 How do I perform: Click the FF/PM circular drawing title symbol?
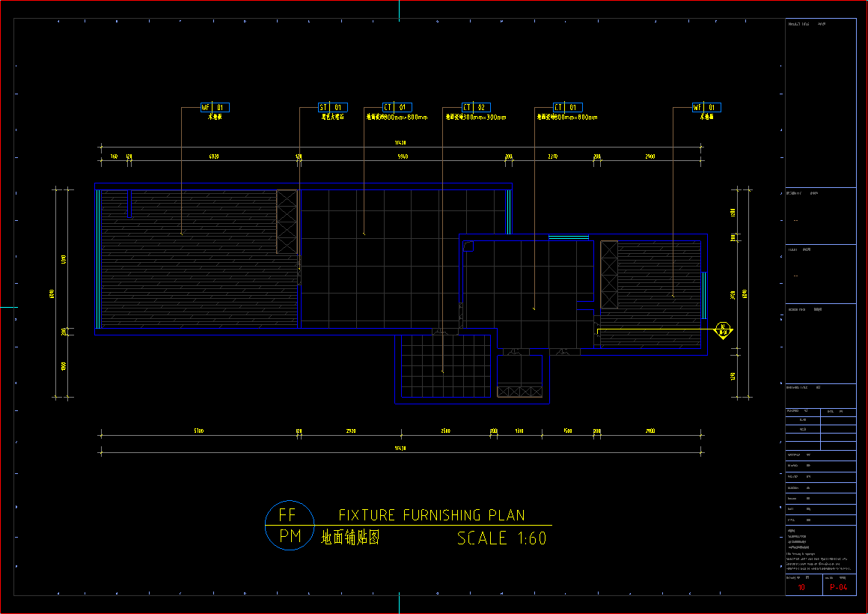[290, 526]
